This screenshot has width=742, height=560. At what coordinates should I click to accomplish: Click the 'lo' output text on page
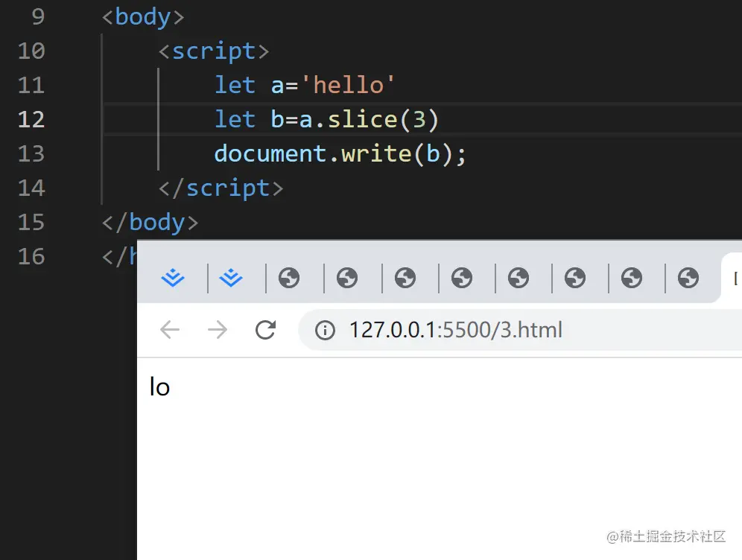[x=159, y=386]
